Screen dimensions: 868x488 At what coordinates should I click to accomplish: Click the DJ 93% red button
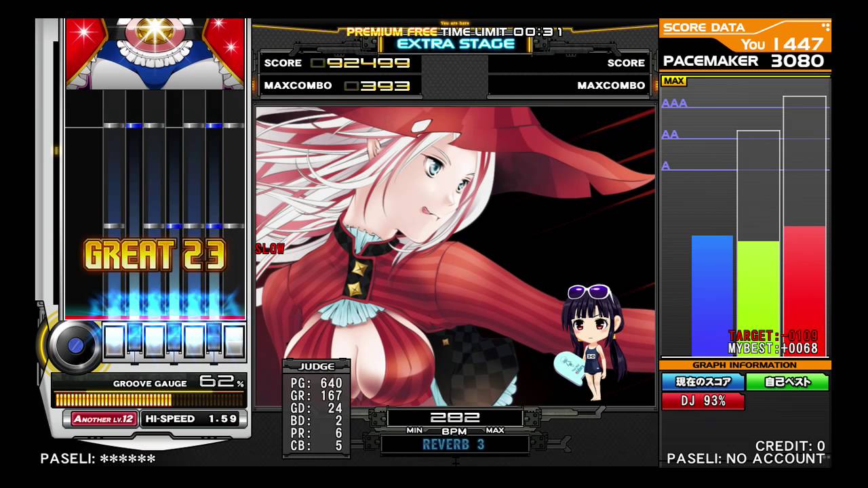coord(703,401)
